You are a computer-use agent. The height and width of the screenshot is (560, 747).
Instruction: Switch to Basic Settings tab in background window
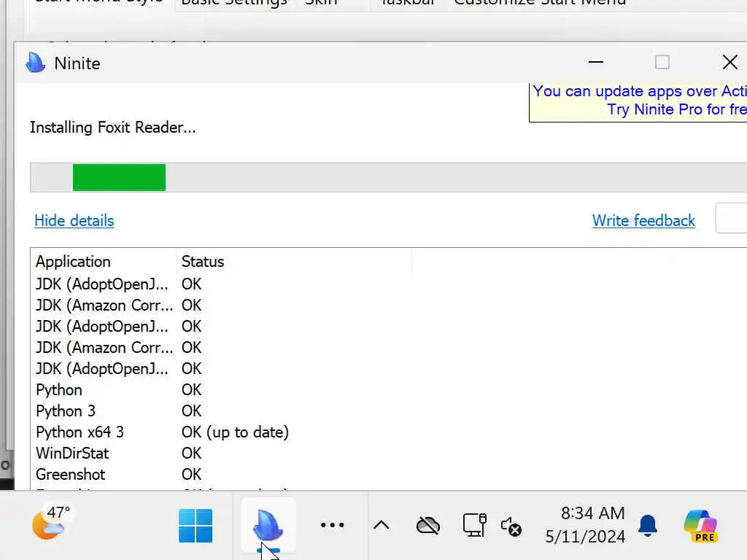(x=234, y=4)
